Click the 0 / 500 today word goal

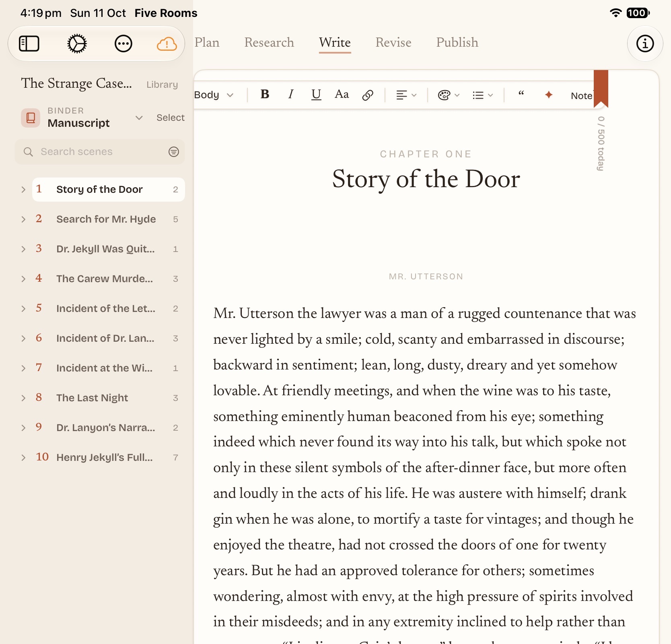coord(601,144)
